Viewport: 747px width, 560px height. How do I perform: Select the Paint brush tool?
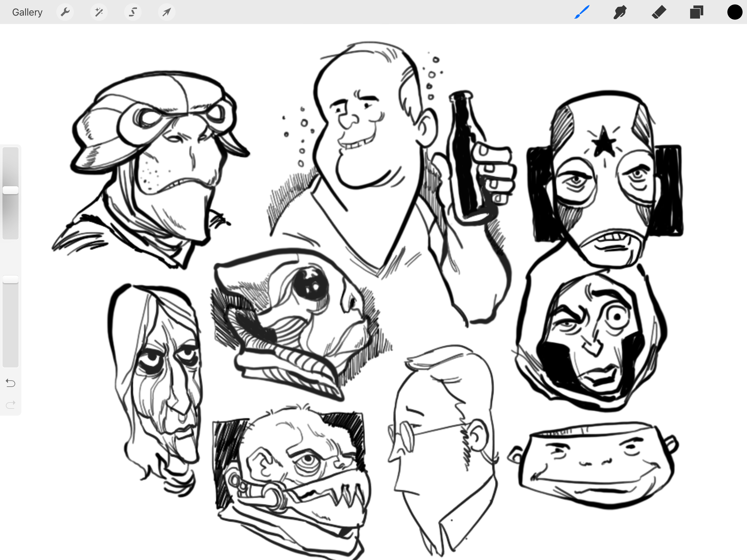tap(582, 13)
